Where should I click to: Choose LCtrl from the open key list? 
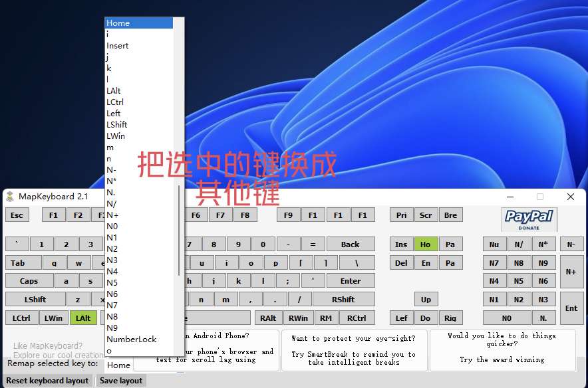click(114, 102)
